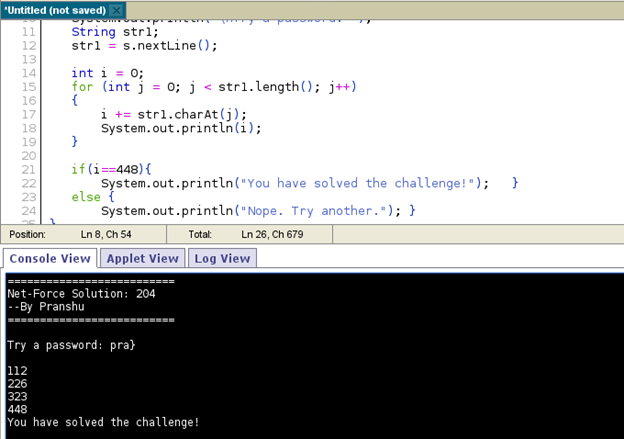Click the "String str1;" declaration line
This screenshot has height=439, width=624.
click(x=110, y=32)
